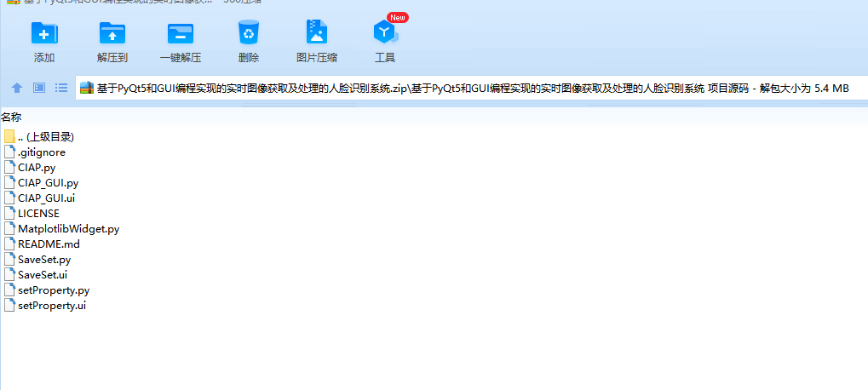Sort by the 名称 column header
The height and width of the screenshot is (390, 868).
(x=11, y=118)
